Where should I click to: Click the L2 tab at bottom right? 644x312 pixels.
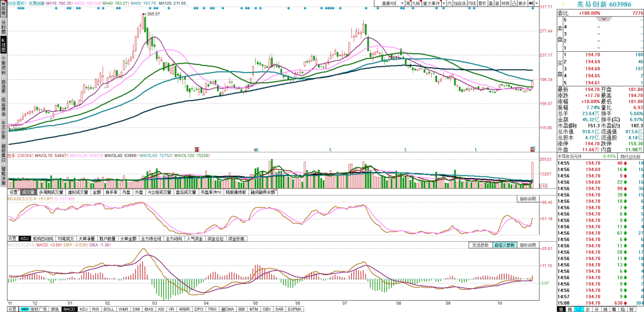[x=579, y=309]
